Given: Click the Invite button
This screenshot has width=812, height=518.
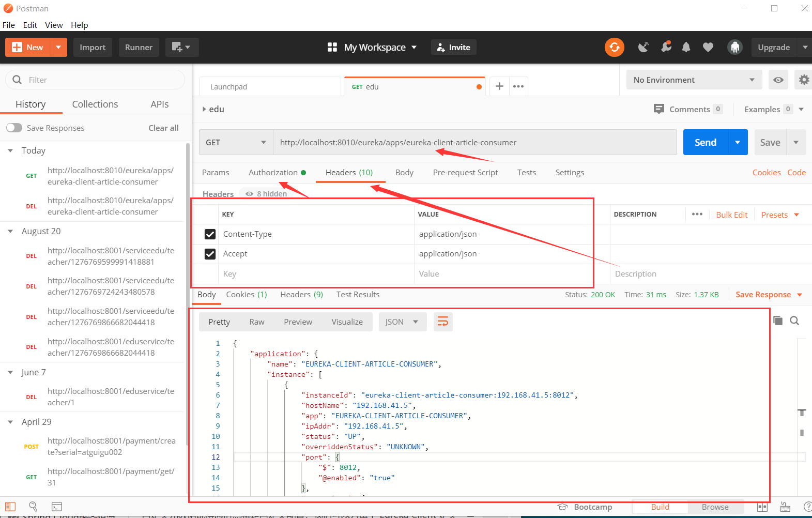Looking at the screenshot, I should [x=454, y=47].
